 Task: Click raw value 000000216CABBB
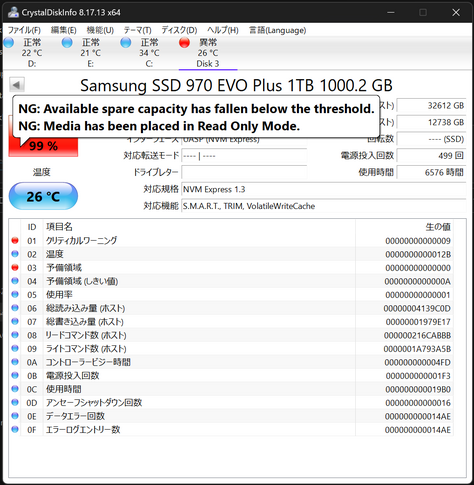tap(417, 335)
